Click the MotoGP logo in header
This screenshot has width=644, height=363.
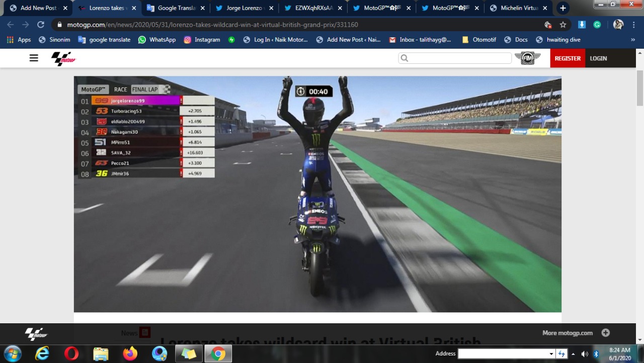[x=63, y=58]
